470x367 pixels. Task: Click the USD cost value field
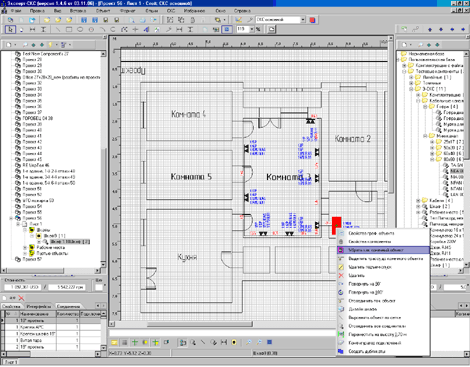pyautogui.click(x=23, y=287)
